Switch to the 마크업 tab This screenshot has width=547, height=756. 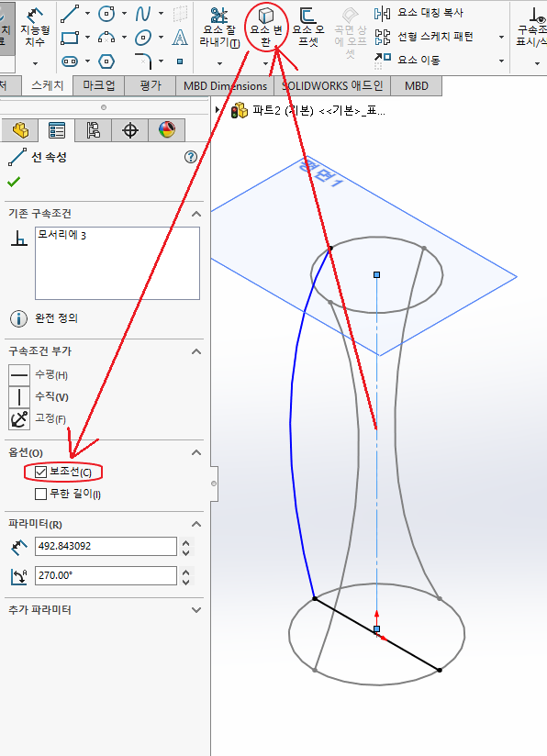[x=99, y=85]
